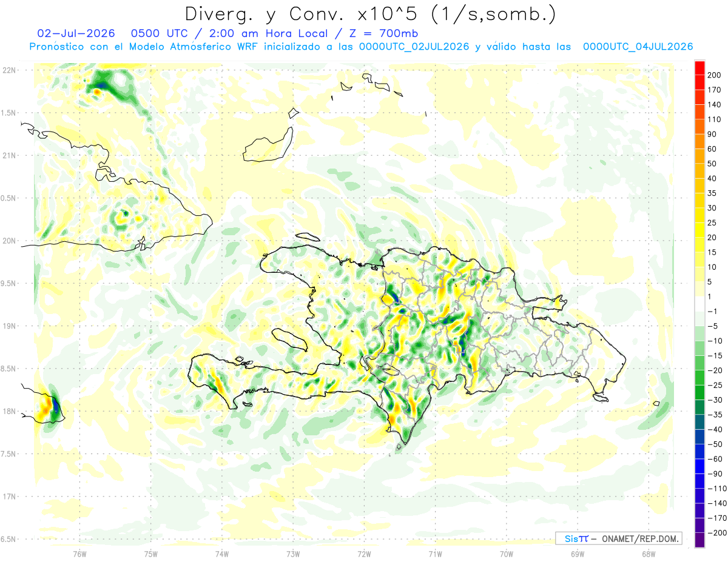Click the 70W longitude label
728x562 pixels.
(507, 554)
